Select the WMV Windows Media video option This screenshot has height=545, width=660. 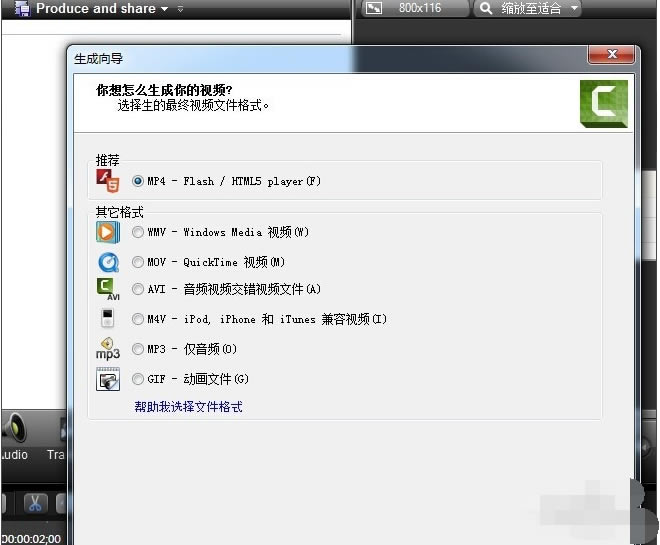point(138,232)
